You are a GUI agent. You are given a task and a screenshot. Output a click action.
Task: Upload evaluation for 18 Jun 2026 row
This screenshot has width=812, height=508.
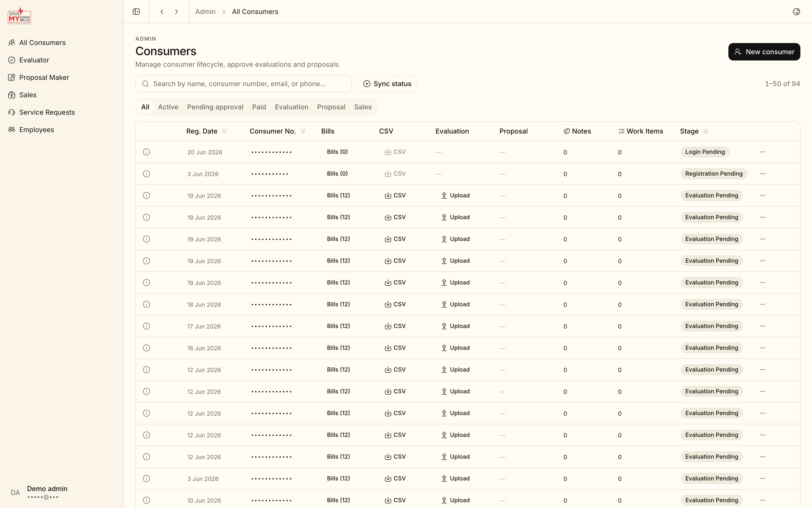coord(455,304)
